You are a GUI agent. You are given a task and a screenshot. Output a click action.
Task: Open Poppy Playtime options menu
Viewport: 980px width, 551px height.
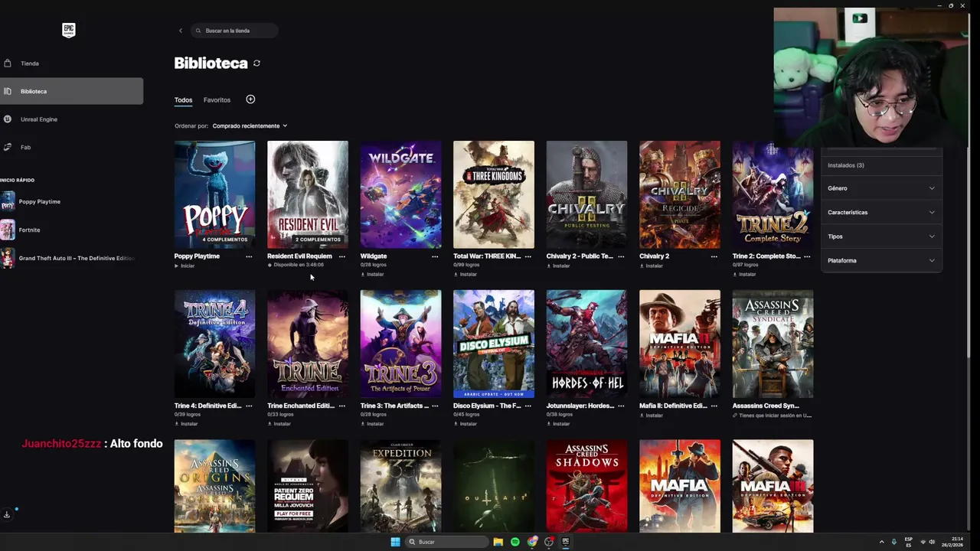pos(249,256)
